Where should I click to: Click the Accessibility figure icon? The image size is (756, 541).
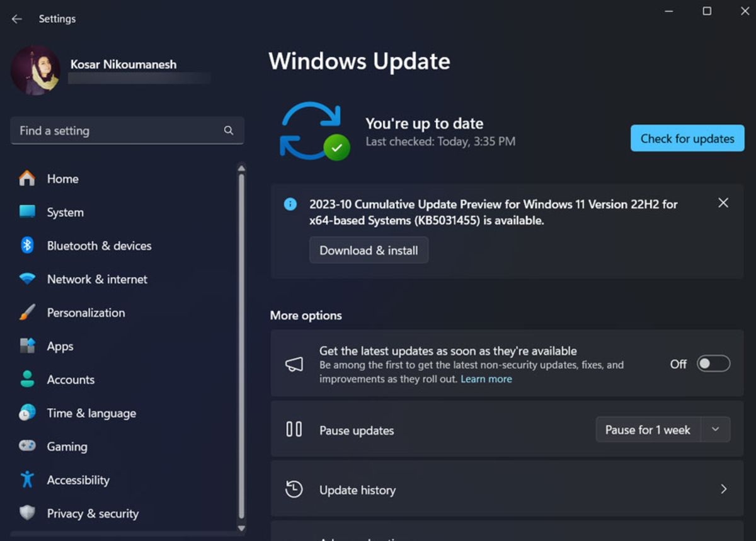[27, 479]
